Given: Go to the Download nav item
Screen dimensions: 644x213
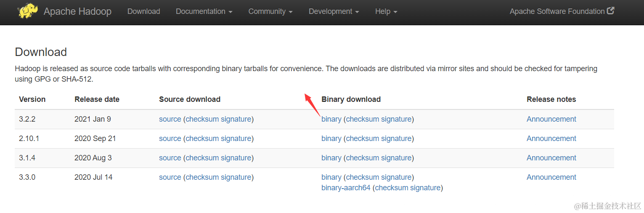Looking at the screenshot, I should pyautogui.click(x=143, y=11).
